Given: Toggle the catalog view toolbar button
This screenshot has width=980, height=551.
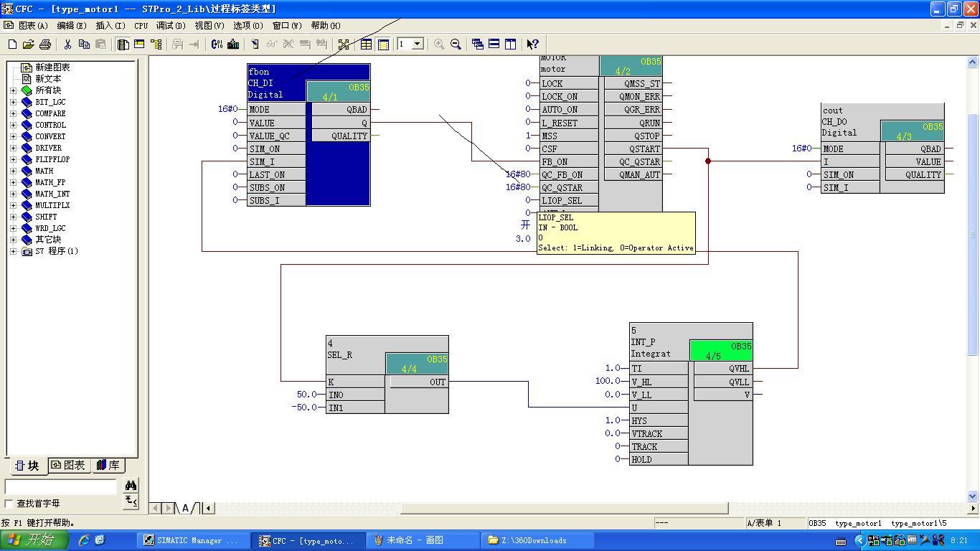Looking at the screenshot, I should point(123,44).
